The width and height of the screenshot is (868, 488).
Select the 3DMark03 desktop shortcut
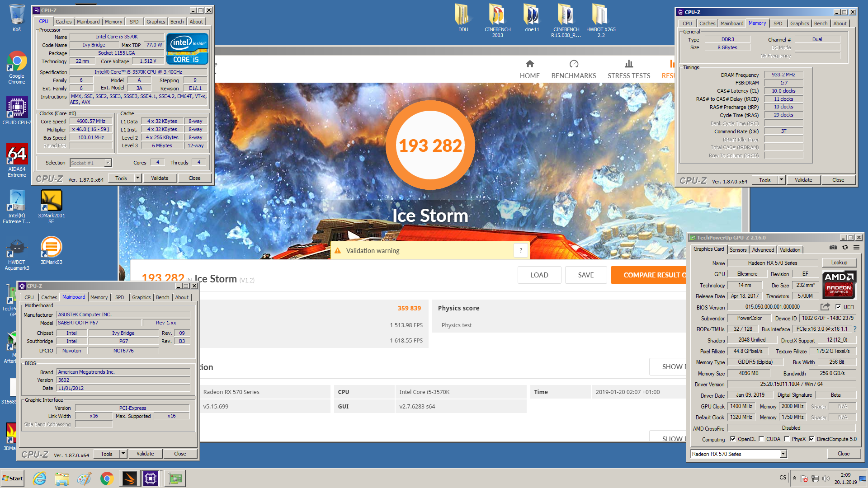tap(51, 250)
